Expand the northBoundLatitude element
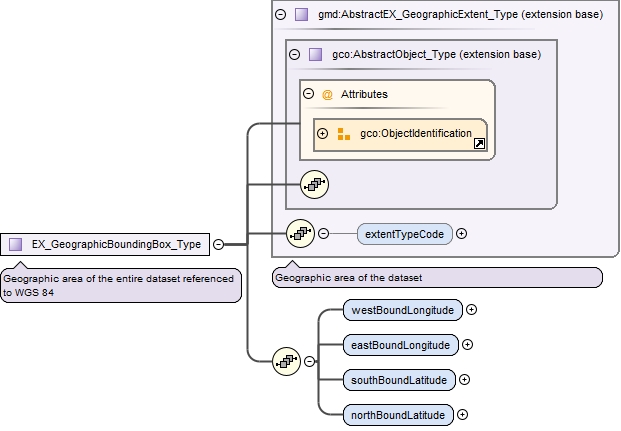Screen dimensions: 621x431 (x=462, y=414)
